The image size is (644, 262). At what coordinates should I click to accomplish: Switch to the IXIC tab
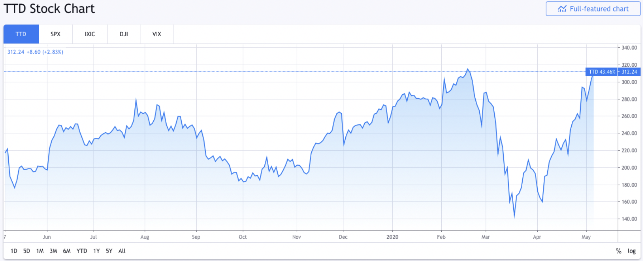click(90, 34)
